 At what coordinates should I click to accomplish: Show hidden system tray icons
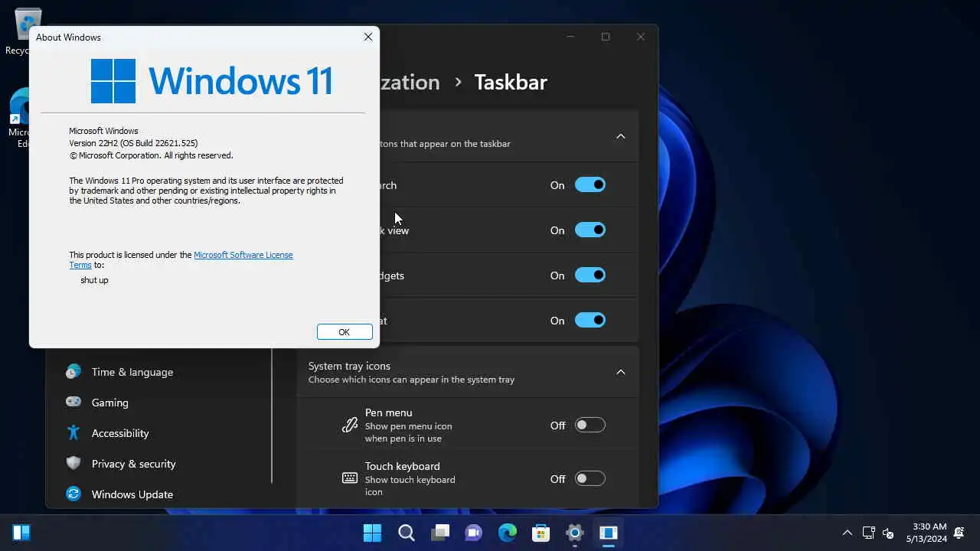click(x=847, y=533)
